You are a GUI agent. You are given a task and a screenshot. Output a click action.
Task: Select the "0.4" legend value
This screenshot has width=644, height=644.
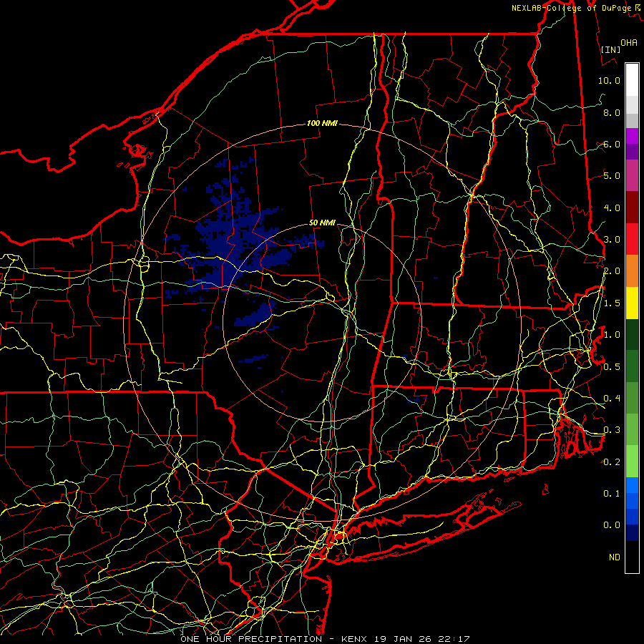pyautogui.click(x=612, y=399)
